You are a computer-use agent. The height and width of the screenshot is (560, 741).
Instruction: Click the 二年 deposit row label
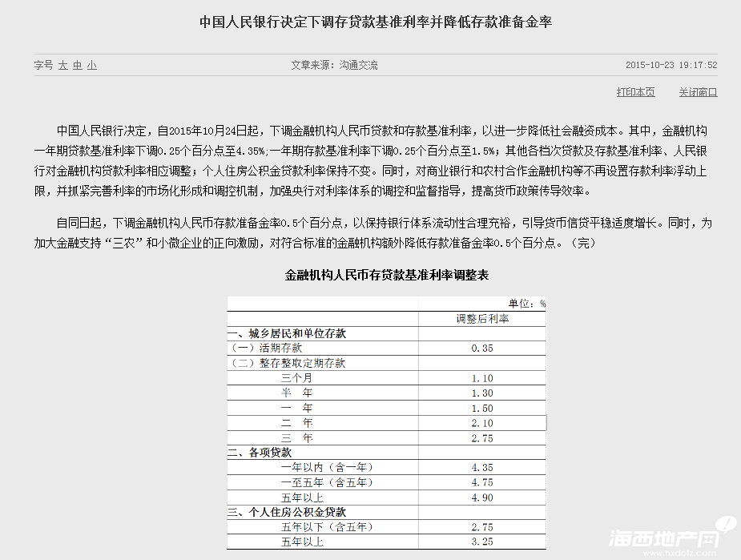[x=296, y=423]
